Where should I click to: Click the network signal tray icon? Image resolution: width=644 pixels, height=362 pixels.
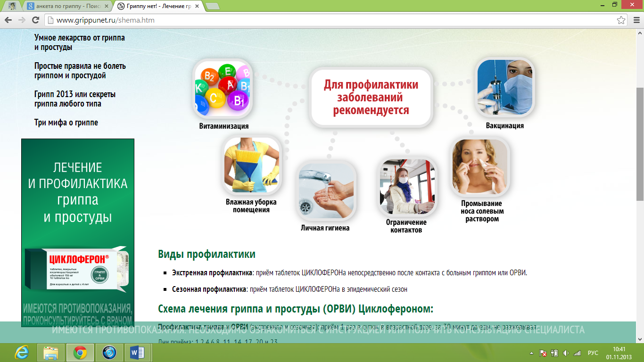[577, 353]
